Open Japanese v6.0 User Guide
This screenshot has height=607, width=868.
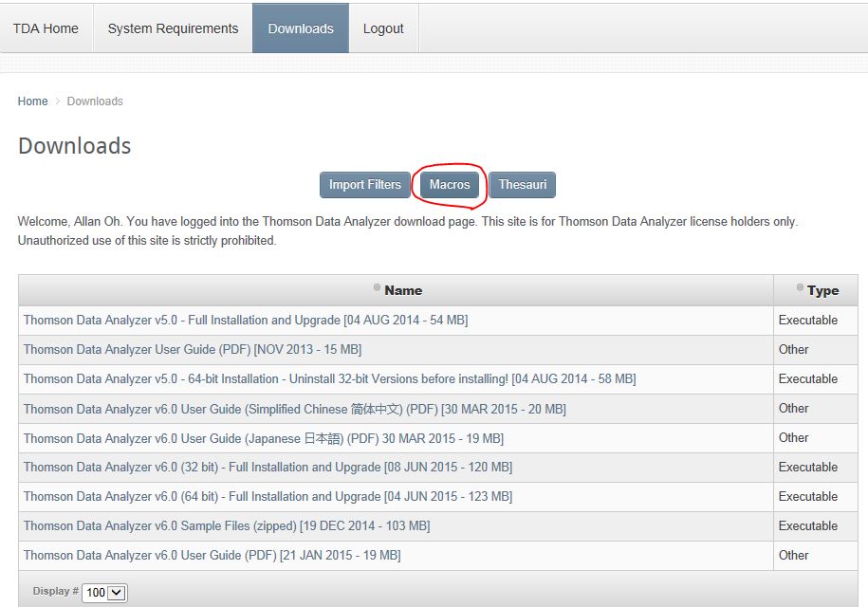263,438
